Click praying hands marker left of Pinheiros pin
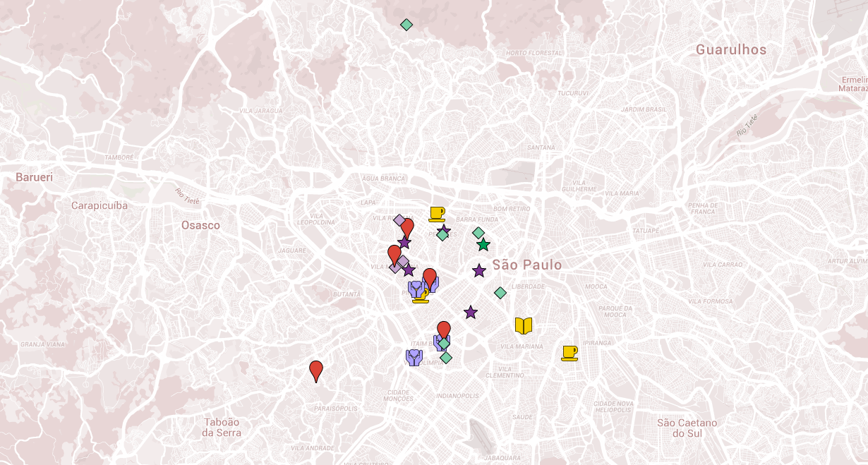Image resolution: width=868 pixels, height=465 pixels. pyautogui.click(x=416, y=289)
